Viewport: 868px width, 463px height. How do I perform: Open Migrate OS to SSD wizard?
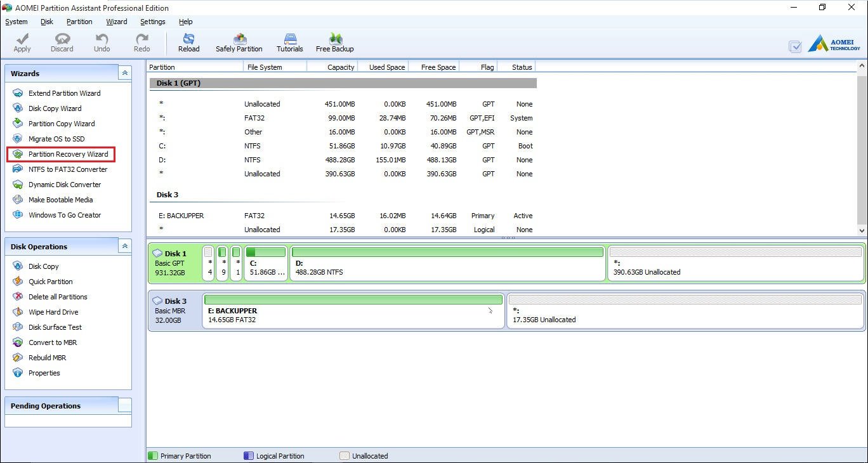[49, 139]
